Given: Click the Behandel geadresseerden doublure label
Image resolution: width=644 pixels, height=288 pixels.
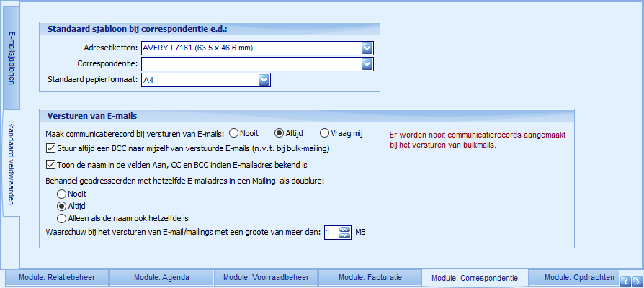Looking at the screenshot, I should pyautogui.click(x=185, y=182).
